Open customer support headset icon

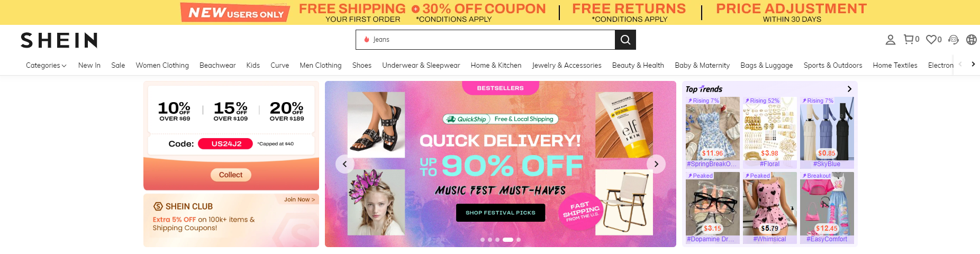pyautogui.click(x=954, y=40)
